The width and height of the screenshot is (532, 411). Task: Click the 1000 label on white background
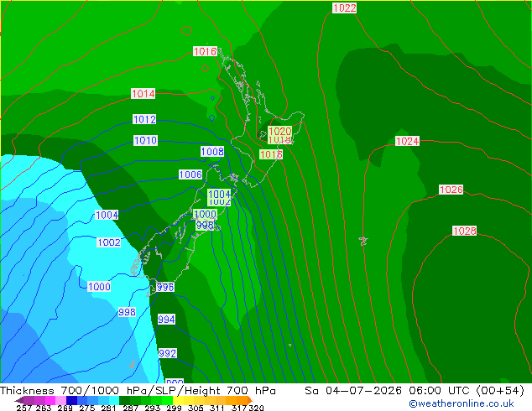coord(99,287)
